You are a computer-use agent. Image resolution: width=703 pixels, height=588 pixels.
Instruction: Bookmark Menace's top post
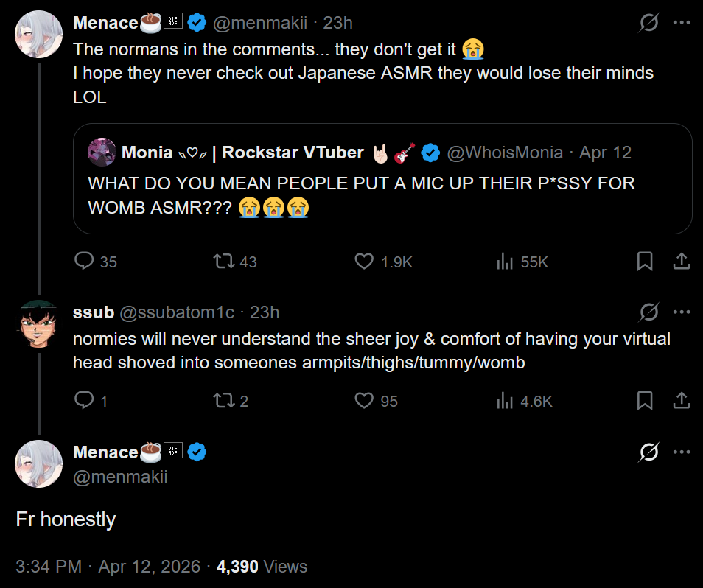(x=645, y=262)
